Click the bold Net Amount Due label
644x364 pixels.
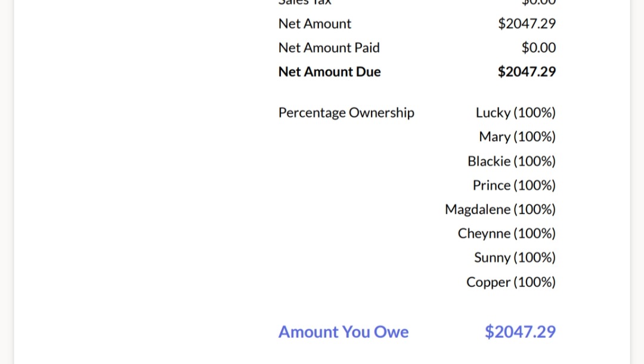click(330, 72)
